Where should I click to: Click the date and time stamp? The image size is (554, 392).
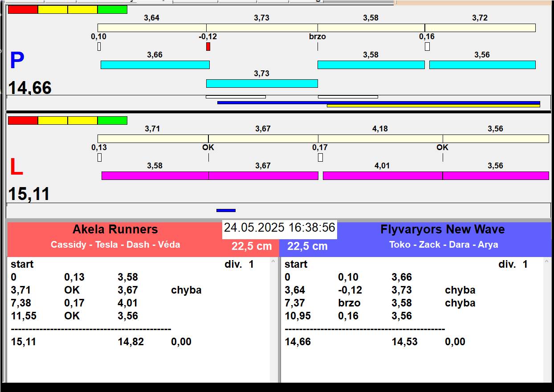[x=279, y=228]
